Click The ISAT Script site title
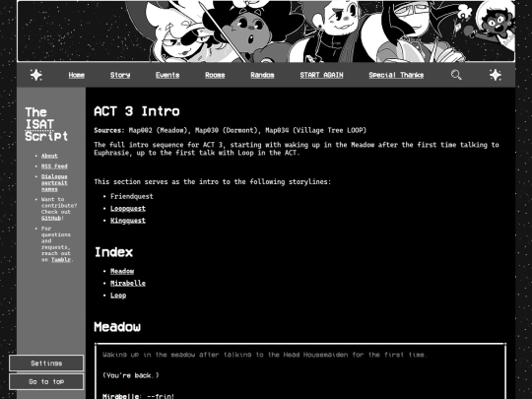Screen dimensions: 532x399 click(x=46, y=124)
